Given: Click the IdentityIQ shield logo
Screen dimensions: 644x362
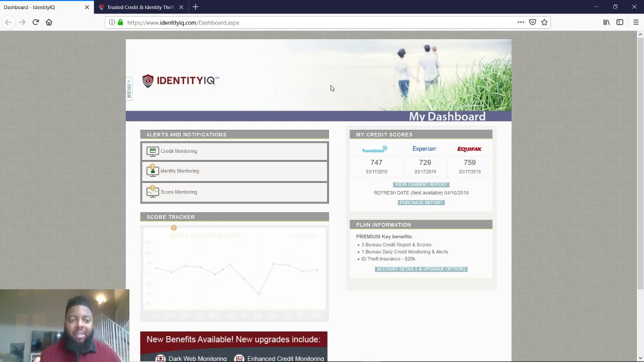Looking at the screenshot, I should [x=147, y=81].
